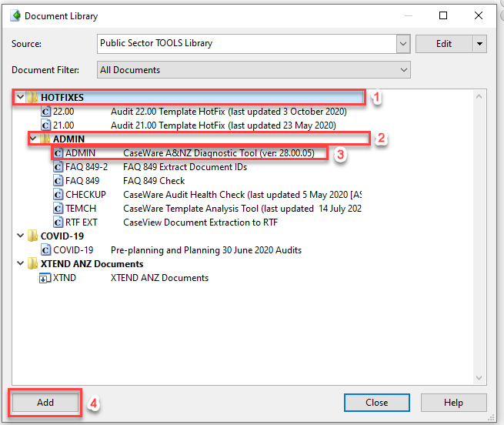Select CaseView Document Extraction to RTF
Viewport: 504px width, 425px height.
[x=165, y=222]
